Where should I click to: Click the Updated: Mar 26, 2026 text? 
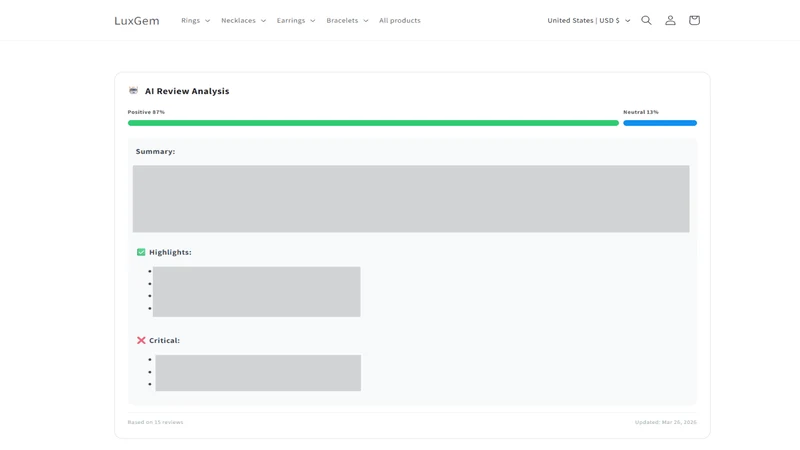(666, 422)
